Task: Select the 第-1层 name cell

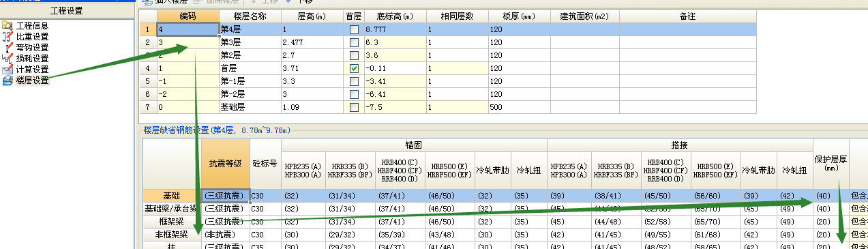Action: (250, 81)
